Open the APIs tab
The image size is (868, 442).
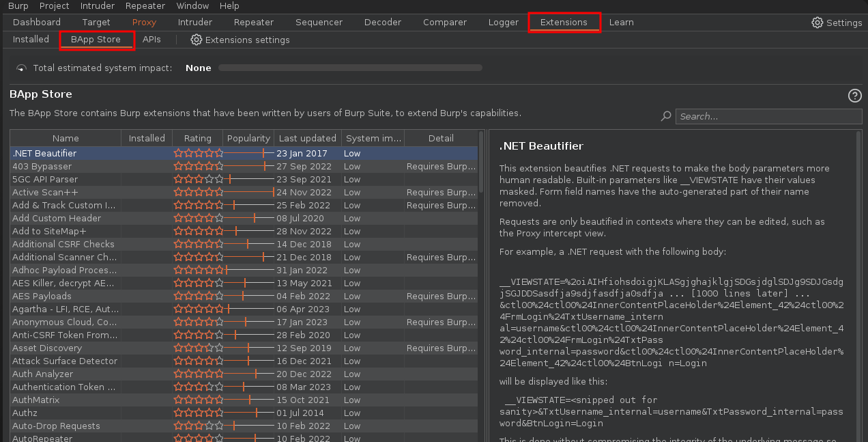[x=151, y=40]
